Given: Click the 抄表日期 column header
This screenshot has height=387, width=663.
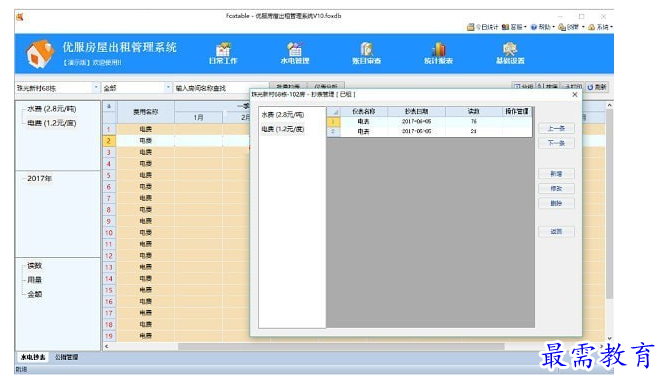Looking at the screenshot, I should 416,111.
